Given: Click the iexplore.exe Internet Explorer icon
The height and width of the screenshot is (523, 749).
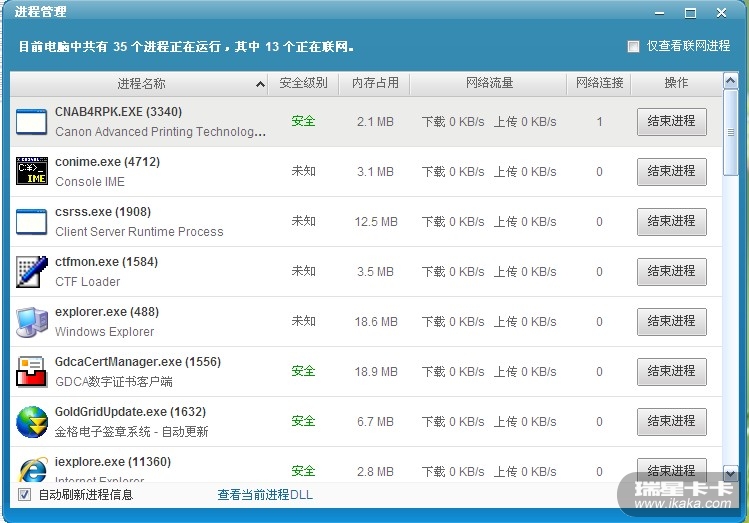Looking at the screenshot, I should click(x=32, y=468).
